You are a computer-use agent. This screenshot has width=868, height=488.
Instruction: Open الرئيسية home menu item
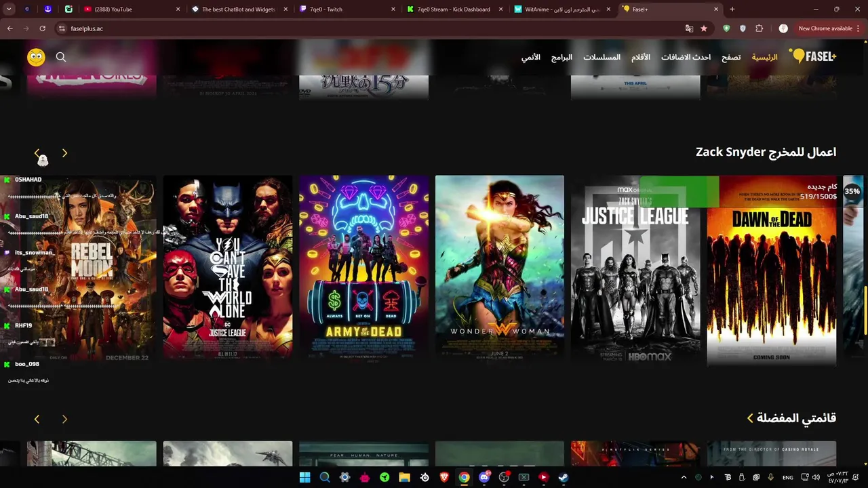764,57
